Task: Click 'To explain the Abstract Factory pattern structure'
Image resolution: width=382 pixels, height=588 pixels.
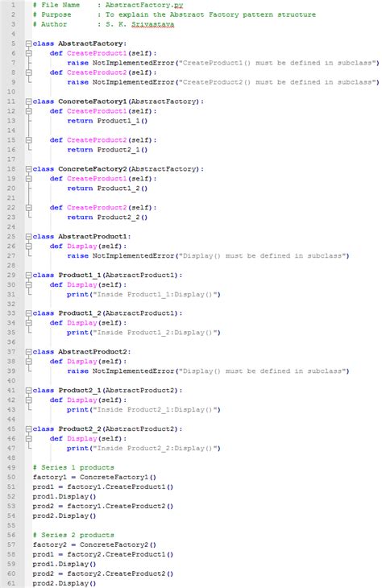Action: [x=210, y=14]
